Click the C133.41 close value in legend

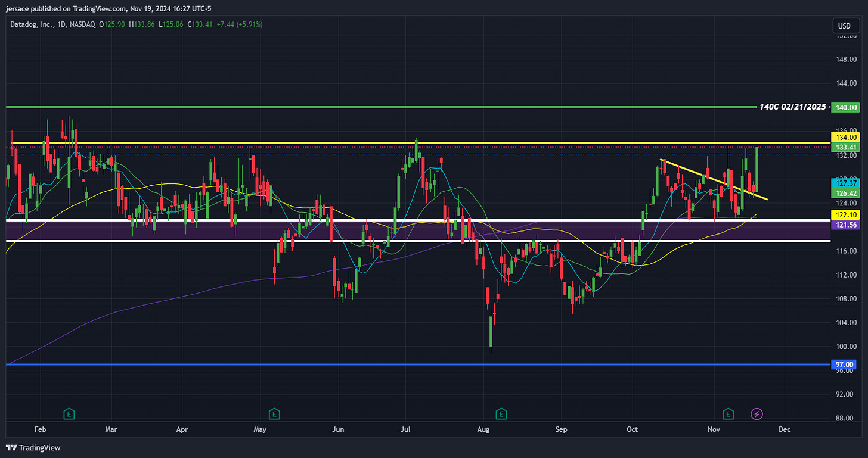[200, 24]
